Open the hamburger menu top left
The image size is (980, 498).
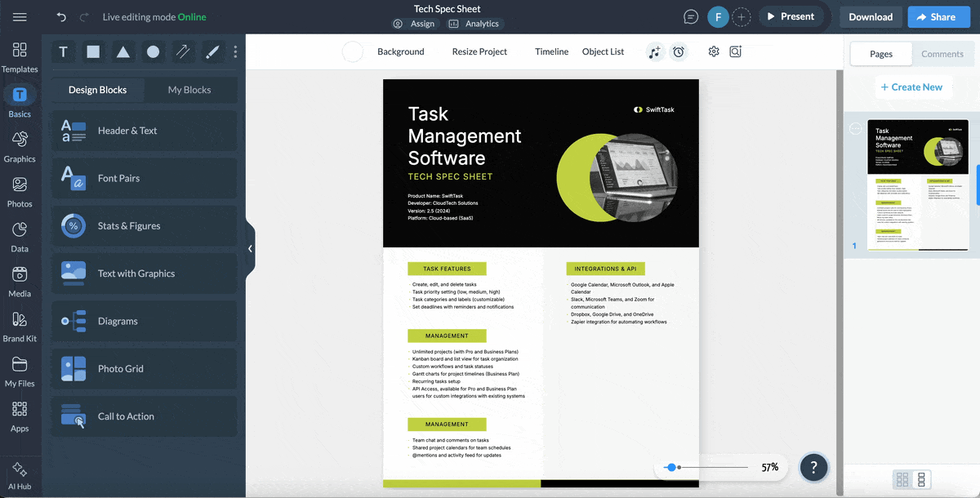coord(21,16)
